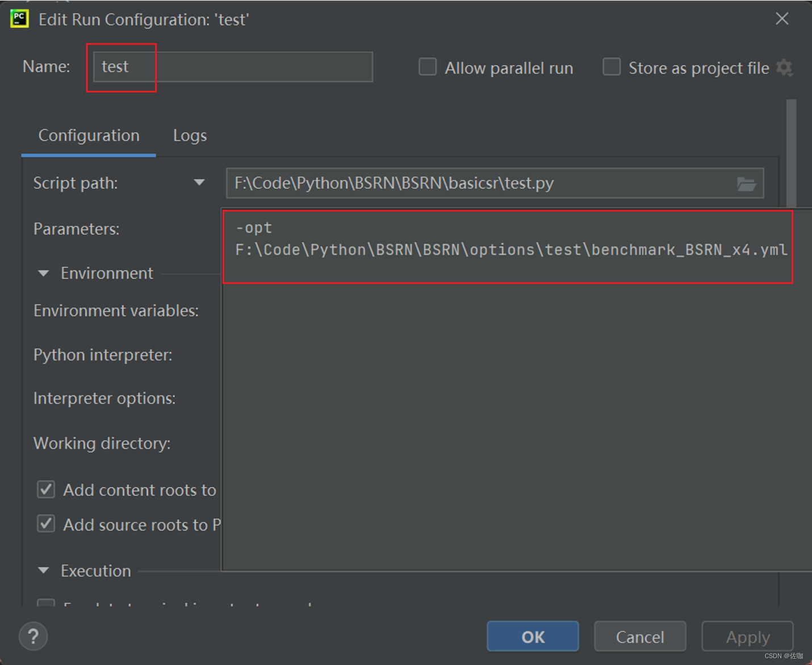Open Script path type dropdown arrow
This screenshot has height=665, width=812.
point(199,183)
